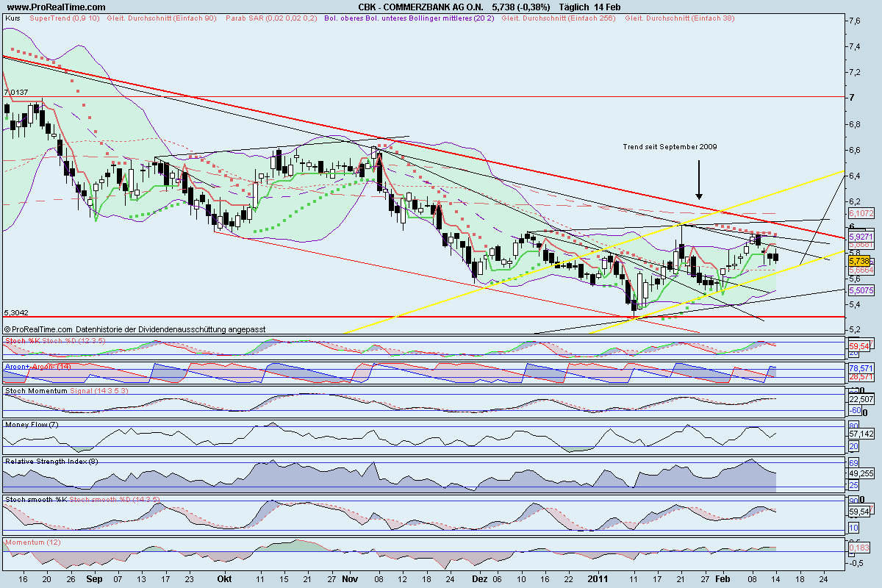Click the yellow 5,738 current price tag
Image resolution: width=882 pixels, height=588 pixels.
(x=858, y=261)
